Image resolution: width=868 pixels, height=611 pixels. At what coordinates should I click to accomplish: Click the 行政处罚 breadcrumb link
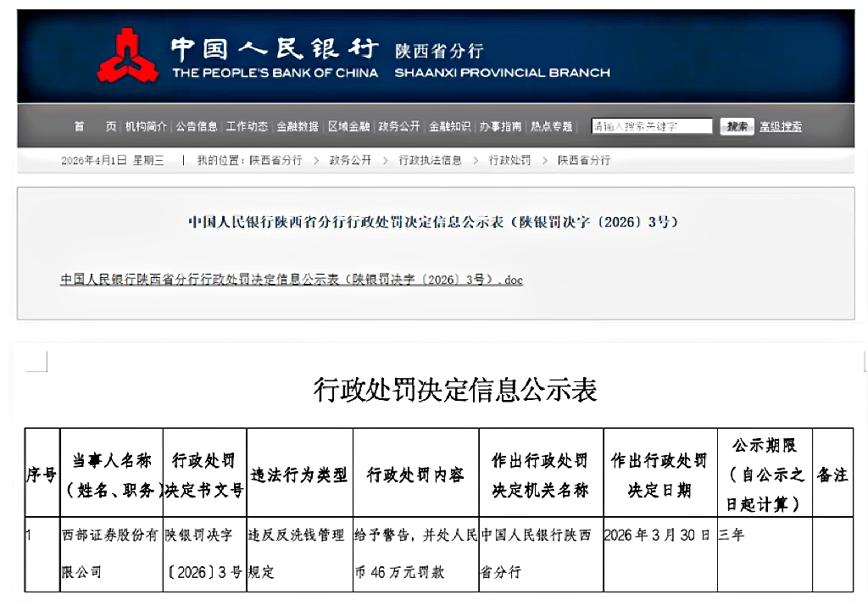(x=509, y=160)
